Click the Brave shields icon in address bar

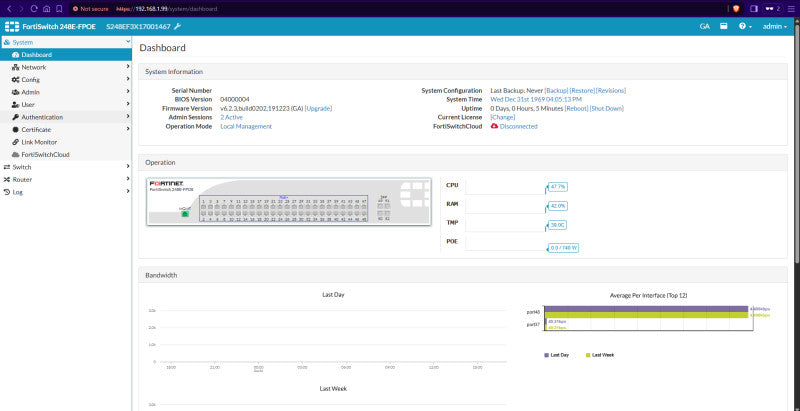(x=736, y=9)
